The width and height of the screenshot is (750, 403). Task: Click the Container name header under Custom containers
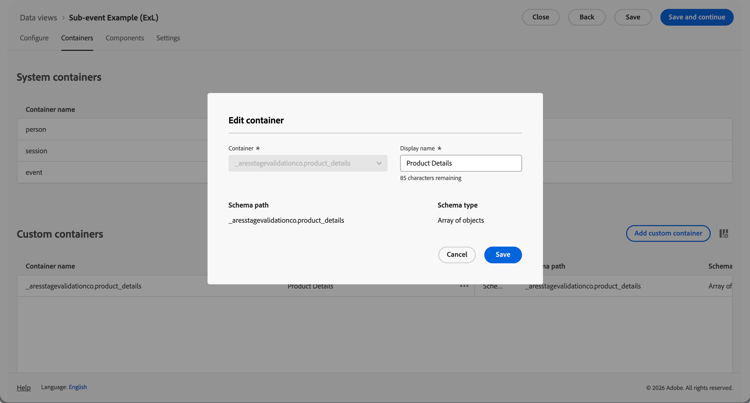pos(50,266)
